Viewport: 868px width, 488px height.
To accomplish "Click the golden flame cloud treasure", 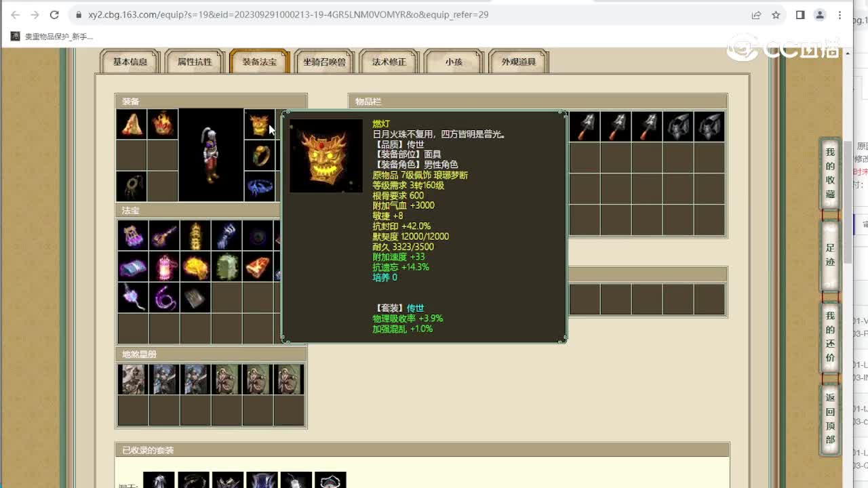I will tap(195, 266).
